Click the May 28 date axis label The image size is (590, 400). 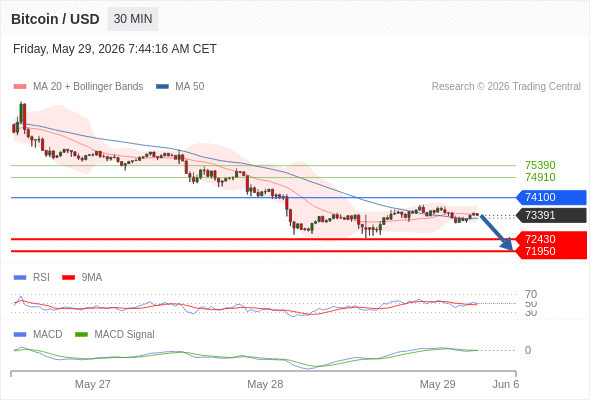pyautogui.click(x=265, y=384)
